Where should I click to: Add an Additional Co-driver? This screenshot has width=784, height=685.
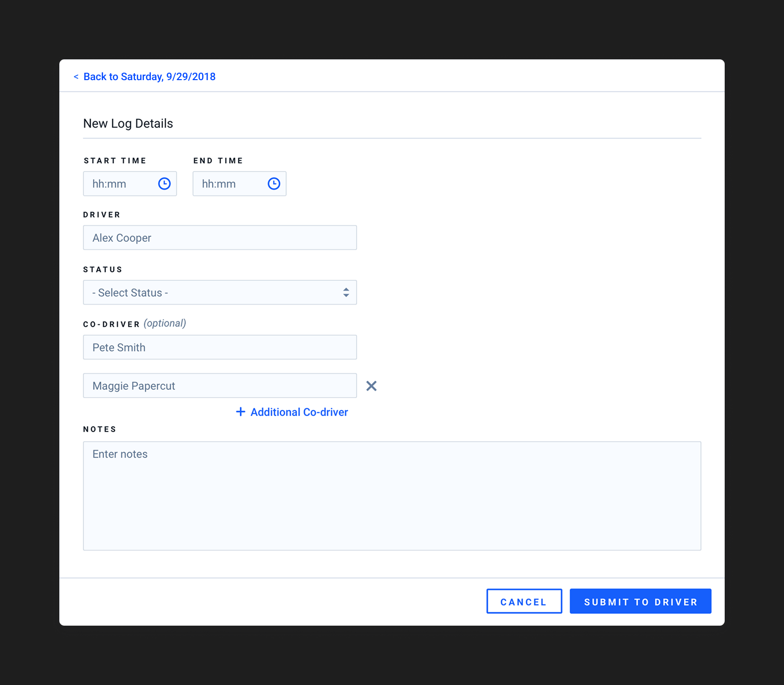299,412
